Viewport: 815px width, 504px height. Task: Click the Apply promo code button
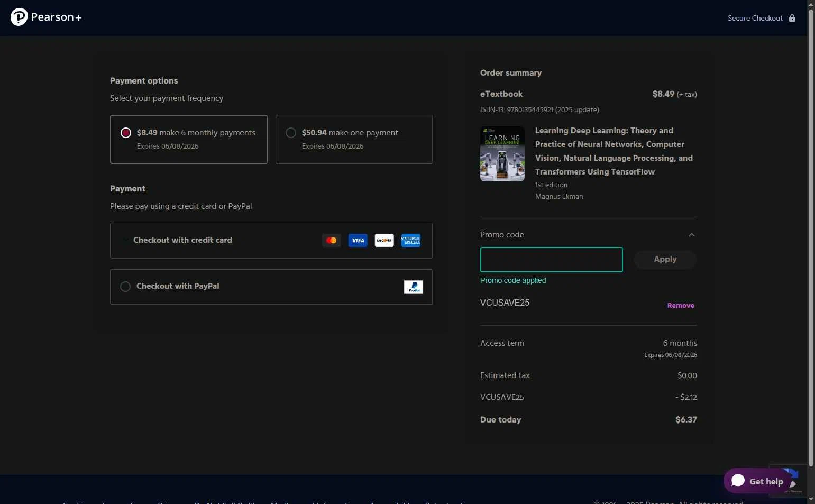665,259
